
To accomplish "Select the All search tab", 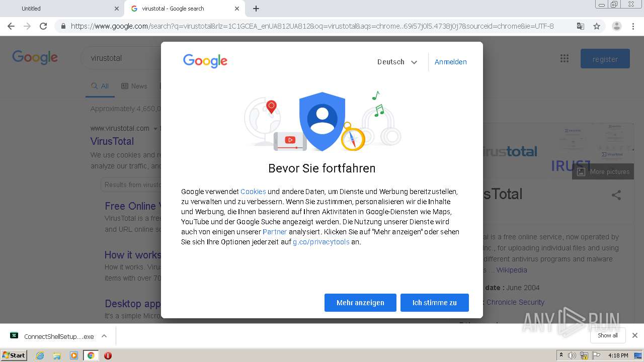I will [x=100, y=86].
